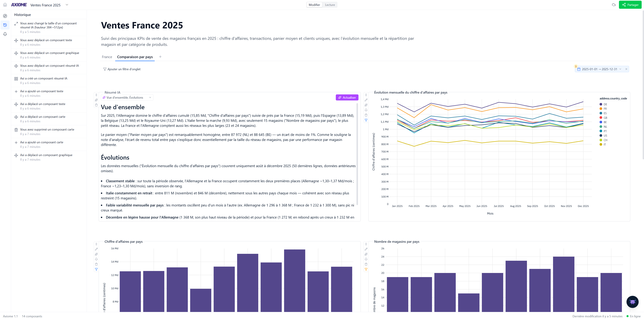The image size is (644, 319).
Task: Set an alert on the line chart
Action: click(366, 110)
